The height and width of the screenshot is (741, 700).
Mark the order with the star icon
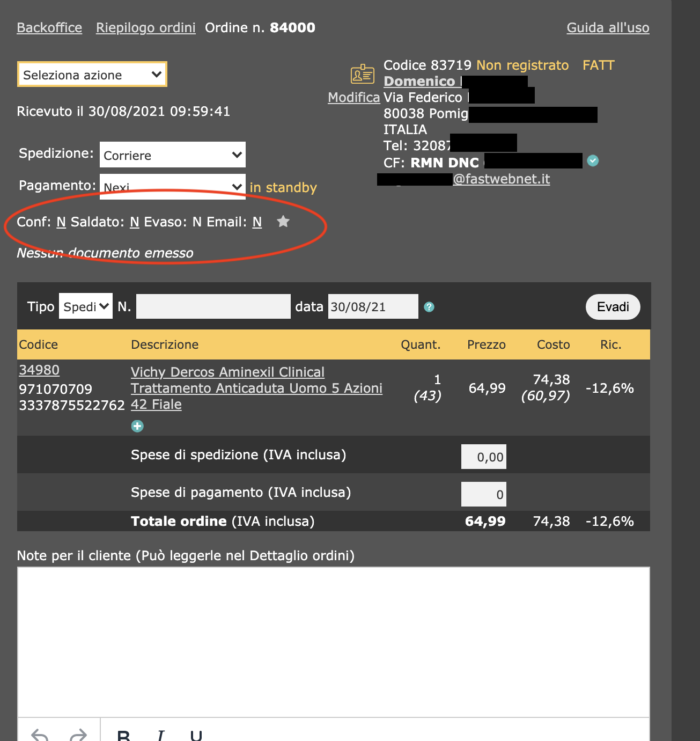point(283,222)
